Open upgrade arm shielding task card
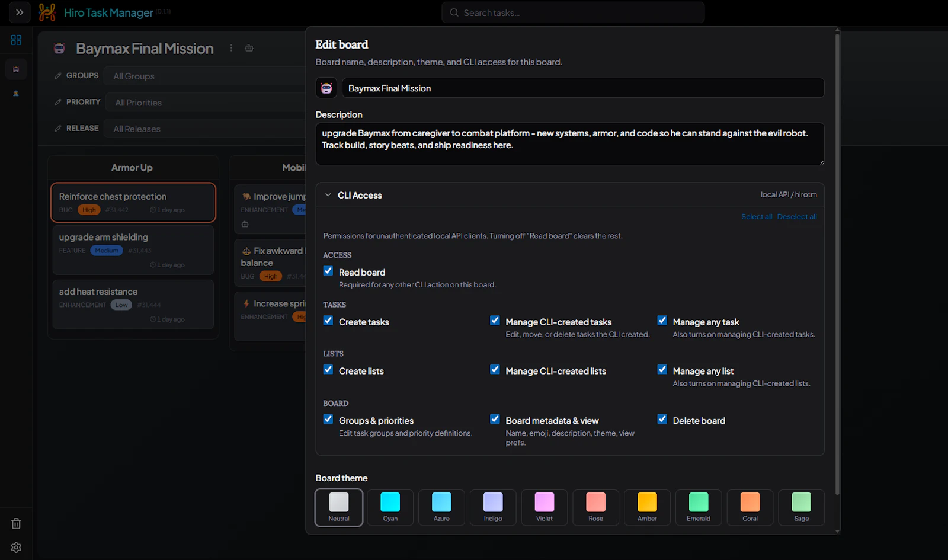This screenshot has width=948, height=560. click(133, 249)
